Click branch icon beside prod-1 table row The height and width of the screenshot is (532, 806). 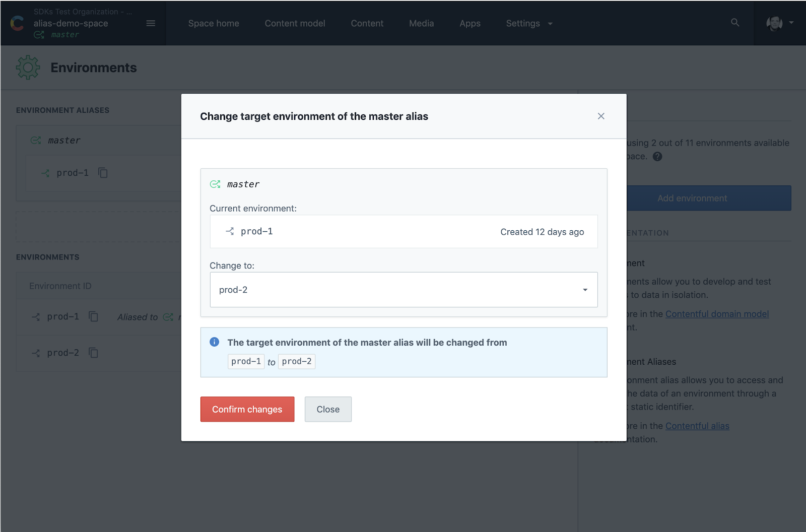(36, 316)
